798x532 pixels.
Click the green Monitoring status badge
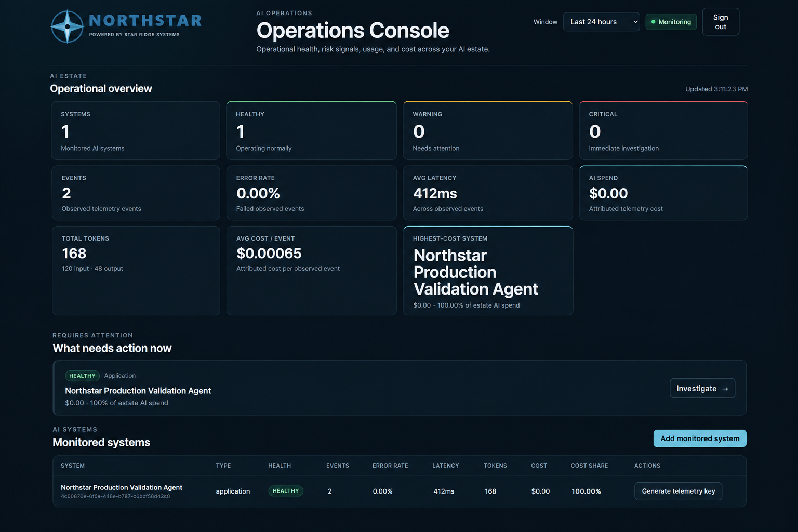[x=671, y=22]
